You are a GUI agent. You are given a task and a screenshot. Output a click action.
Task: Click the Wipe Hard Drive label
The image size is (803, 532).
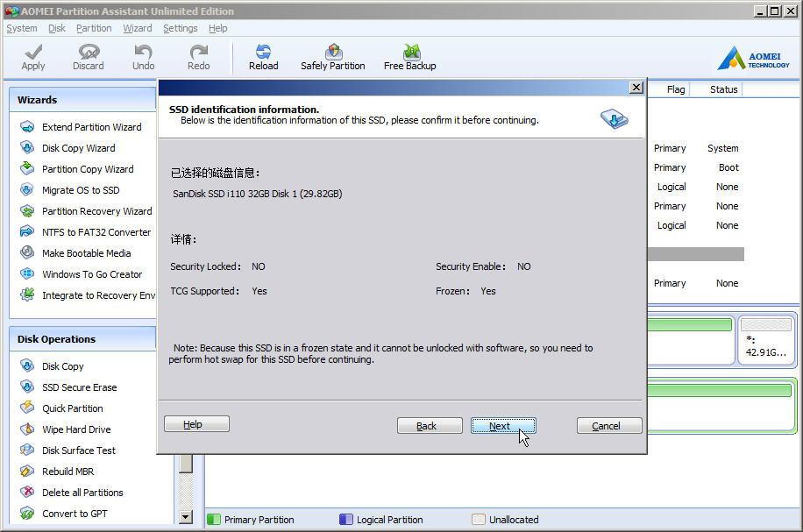click(76, 429)
